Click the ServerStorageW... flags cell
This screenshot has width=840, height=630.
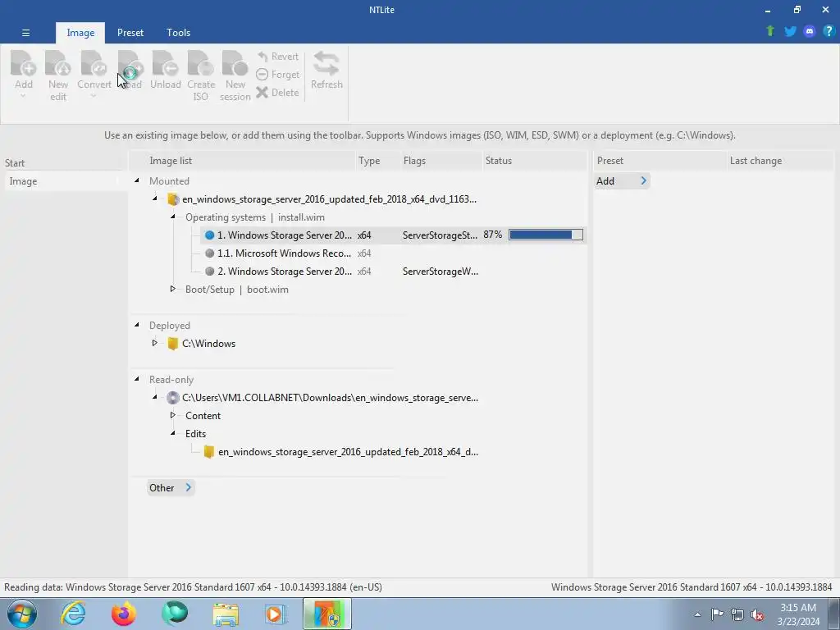(441, 271)
